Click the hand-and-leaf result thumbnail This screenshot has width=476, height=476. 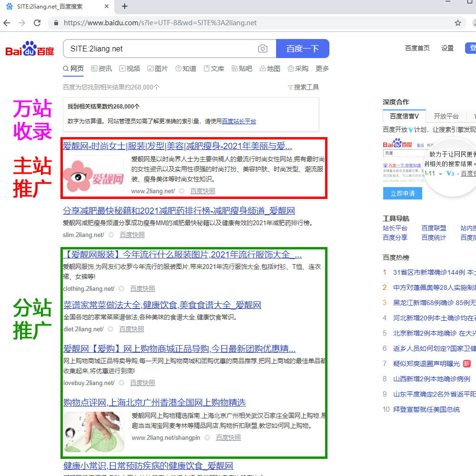pos(94,432)
